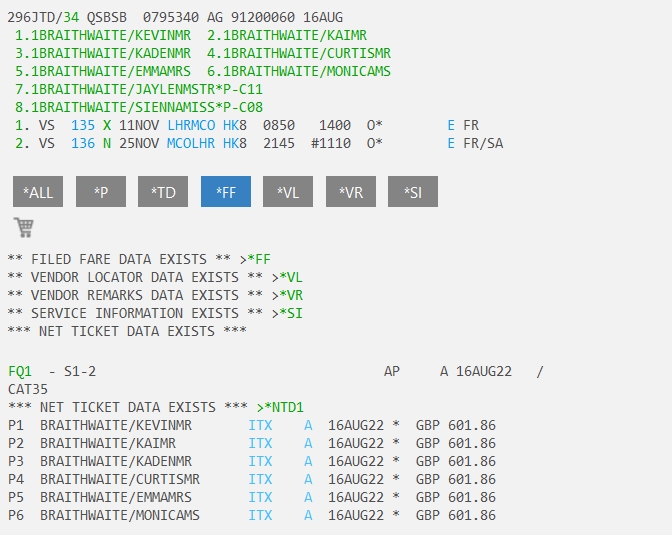672x535 pixels.
Task: Click the shopping cart icon
Action: point(24,227)
